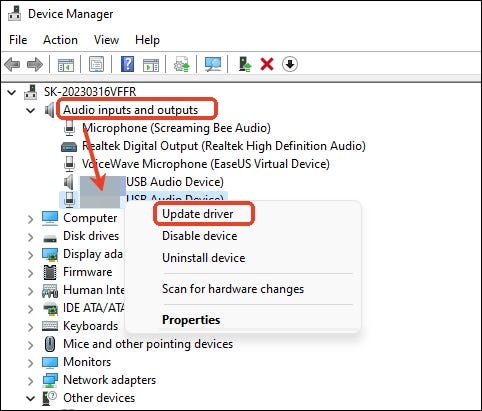482x411 pixels.
Task: Expand the Network adapters category
Action: (30, 381)
